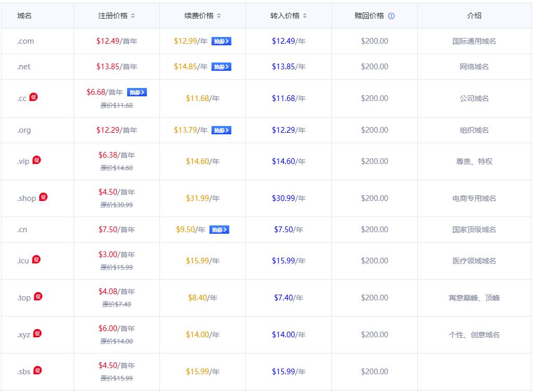Select the promo badge next to .top
This screenshot has width=533, height=392.
coord(38,296)
